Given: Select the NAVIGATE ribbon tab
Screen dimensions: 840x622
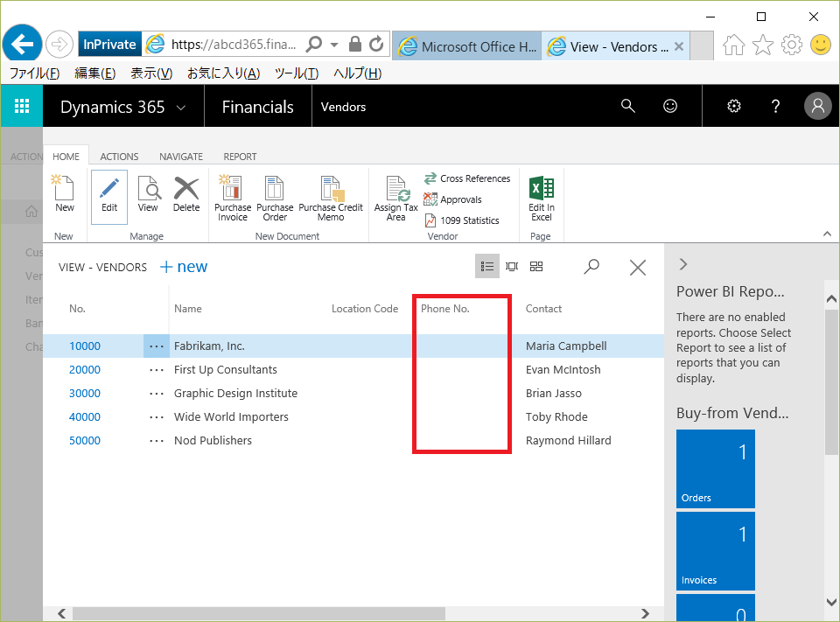Looking at the screenshot, I should (x=181, y=157).
